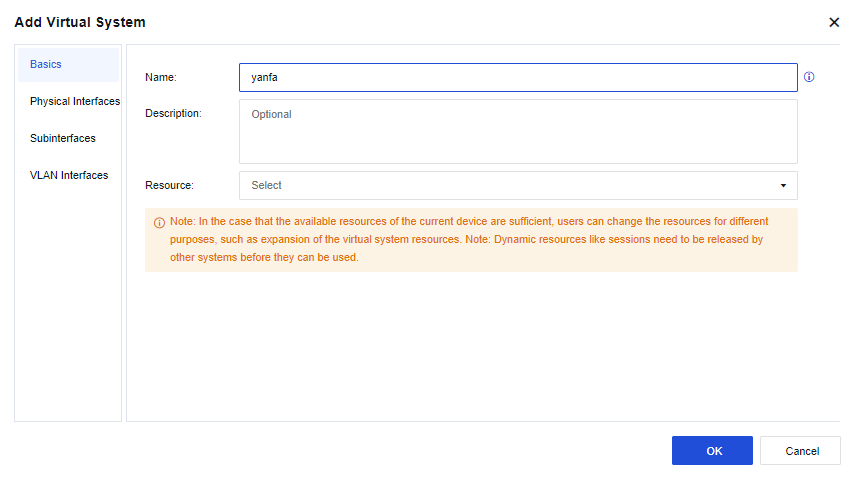The width and height of the screenshot is (856, 481).
Task: Click the Name label
Action: tap(160, 77)
